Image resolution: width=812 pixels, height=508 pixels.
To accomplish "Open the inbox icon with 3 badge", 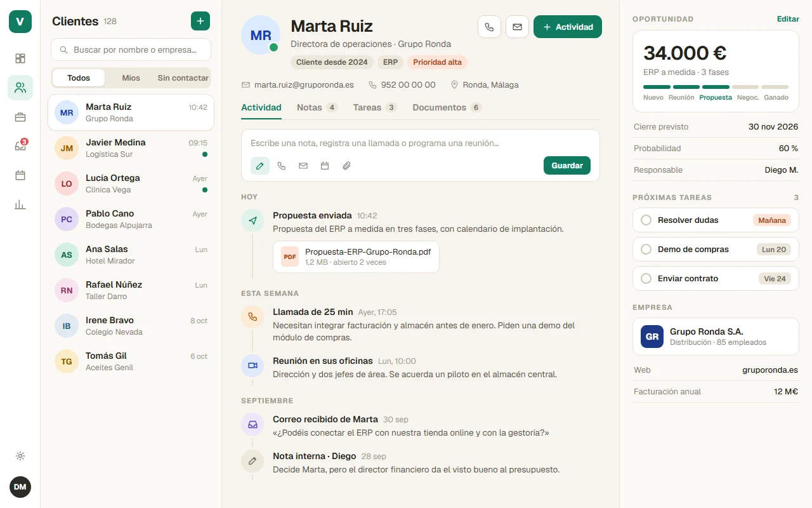I will tap(20, 146).
